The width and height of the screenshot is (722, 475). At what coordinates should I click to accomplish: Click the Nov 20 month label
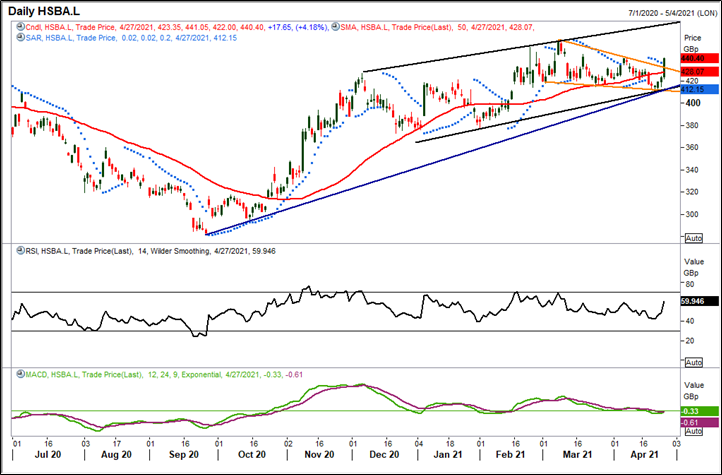click(319, 455)
